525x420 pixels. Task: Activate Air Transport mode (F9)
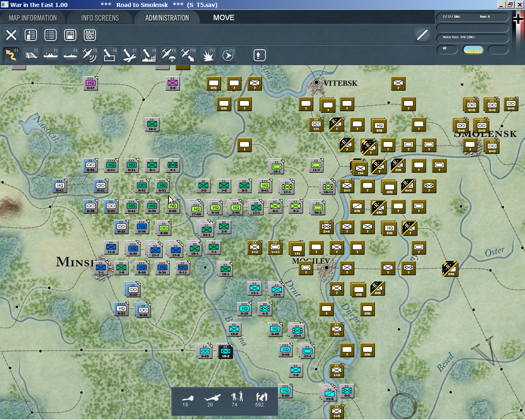point(169,55)
